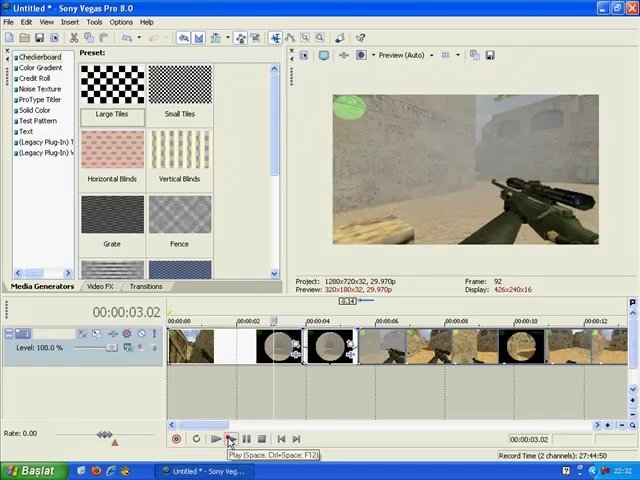Select Color Gradient generator
The height and width of the screenshot is (480, 640).
point(40,68)
